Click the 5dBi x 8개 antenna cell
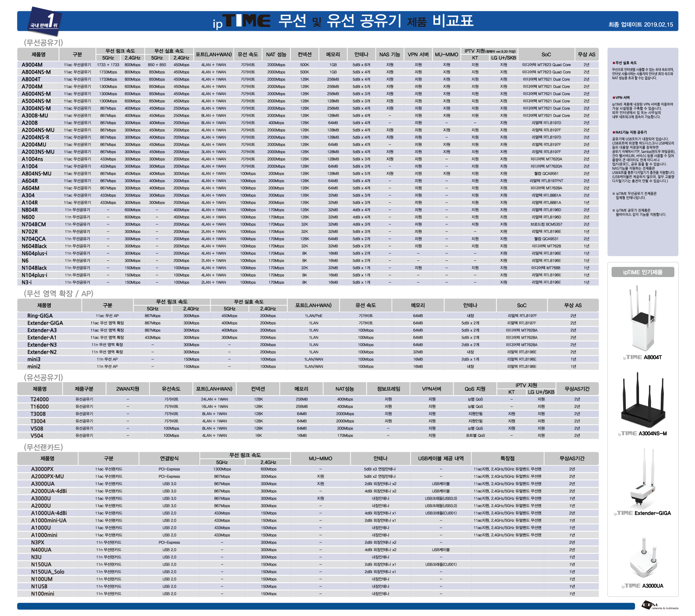 361,65
